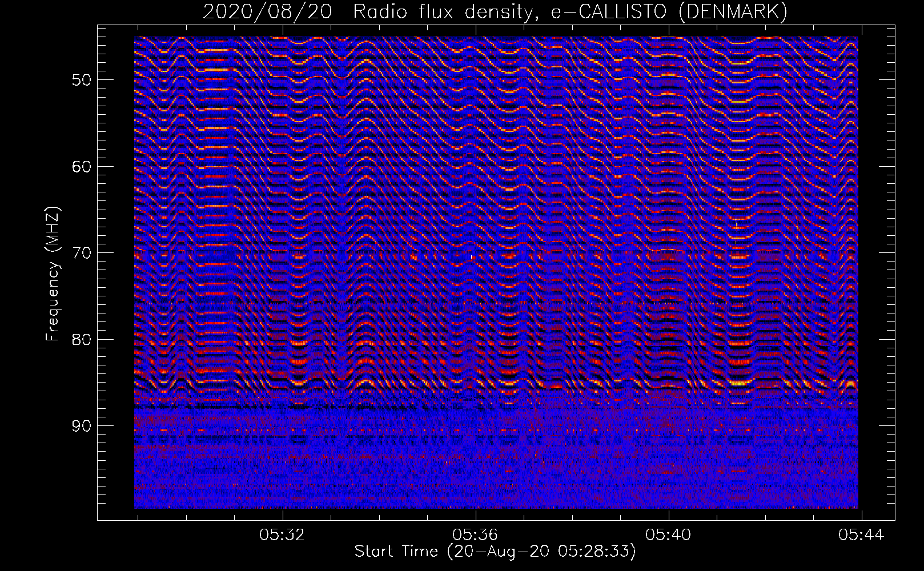Click the 'Start Time (20-Aug-20 05:28:33)' label

tap(495, 552)
